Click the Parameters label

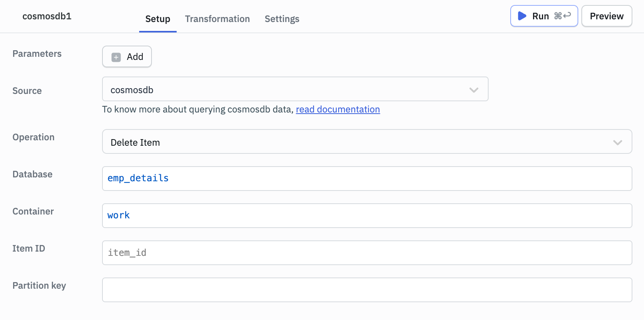click(x=37, y=54)
